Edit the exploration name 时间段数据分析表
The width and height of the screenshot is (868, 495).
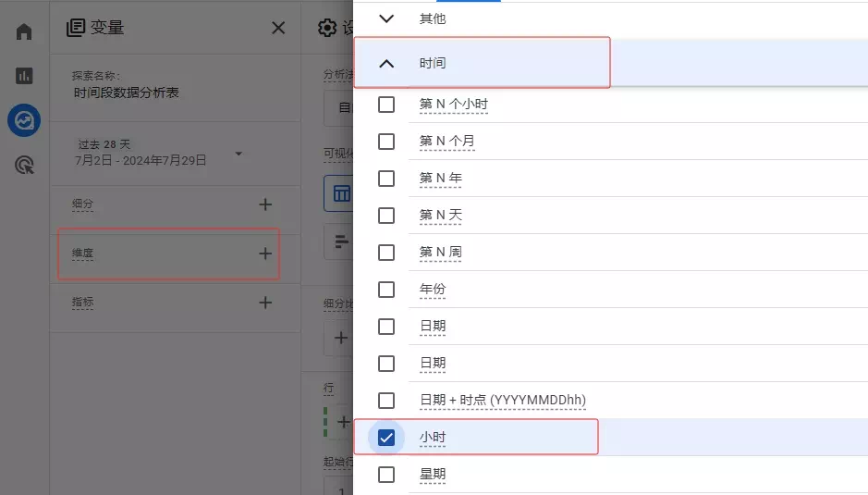coord(126,93)
